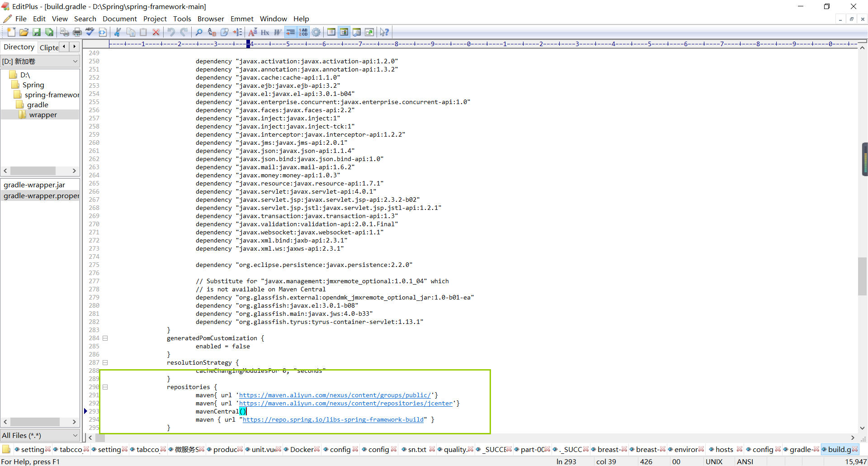
Task: Toggle Line Number display button
Action: coord(303,32)
